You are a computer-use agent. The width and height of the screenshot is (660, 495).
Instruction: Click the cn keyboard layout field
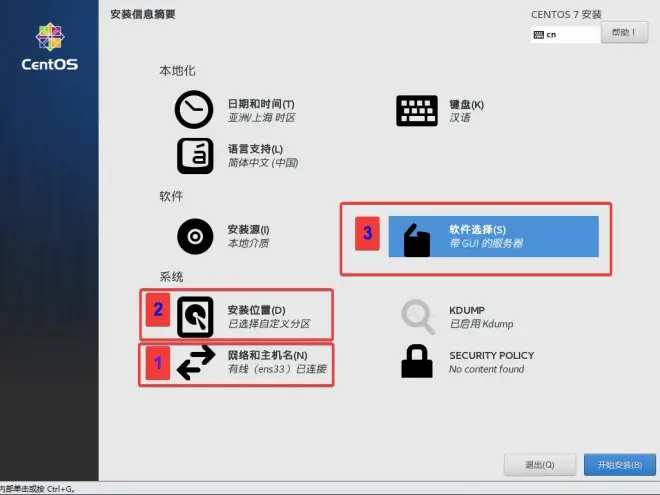(x=566, y=35)
